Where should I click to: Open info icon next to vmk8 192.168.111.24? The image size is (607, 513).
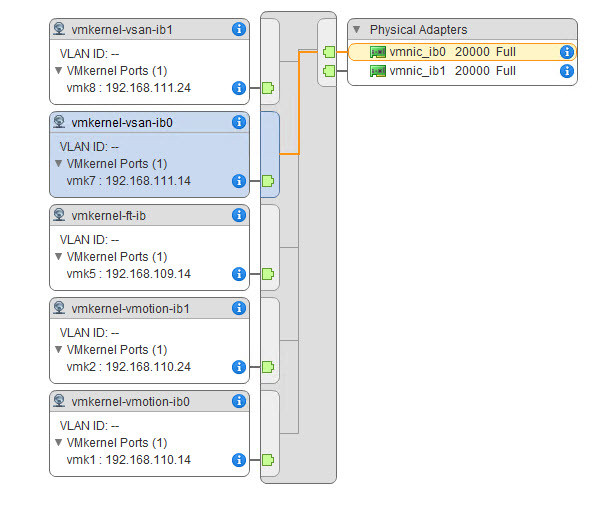pos(238,88)
